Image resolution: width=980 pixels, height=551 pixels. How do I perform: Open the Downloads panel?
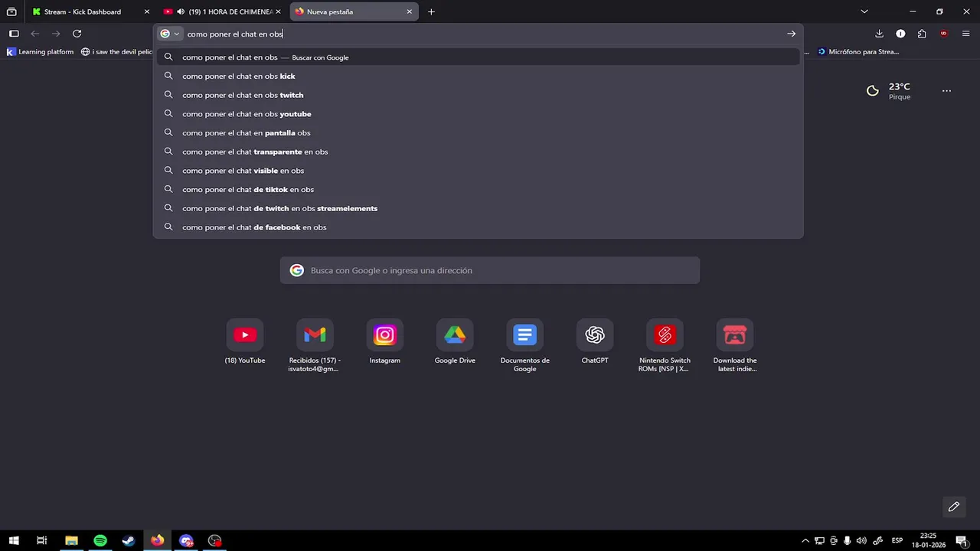click(x=879, y=34)
